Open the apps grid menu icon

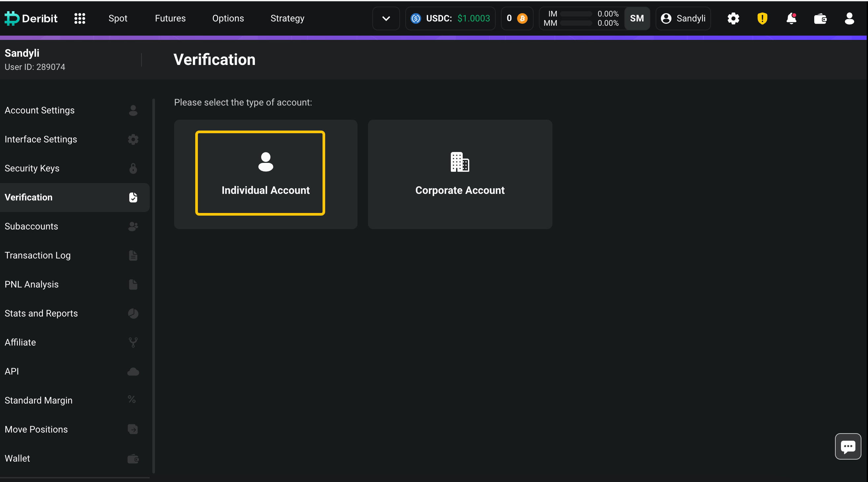(x=79, y=18)
